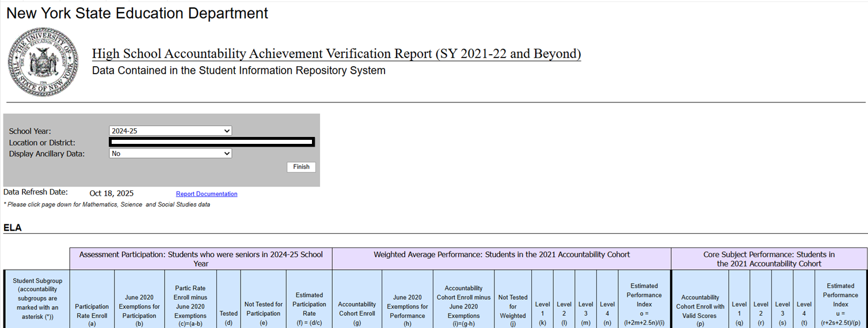Image resolution: width=868 pixels, height=328 pixels.
Task: Open the Report Documentation link
Action: pyautogui.click(x=207, y=194)
